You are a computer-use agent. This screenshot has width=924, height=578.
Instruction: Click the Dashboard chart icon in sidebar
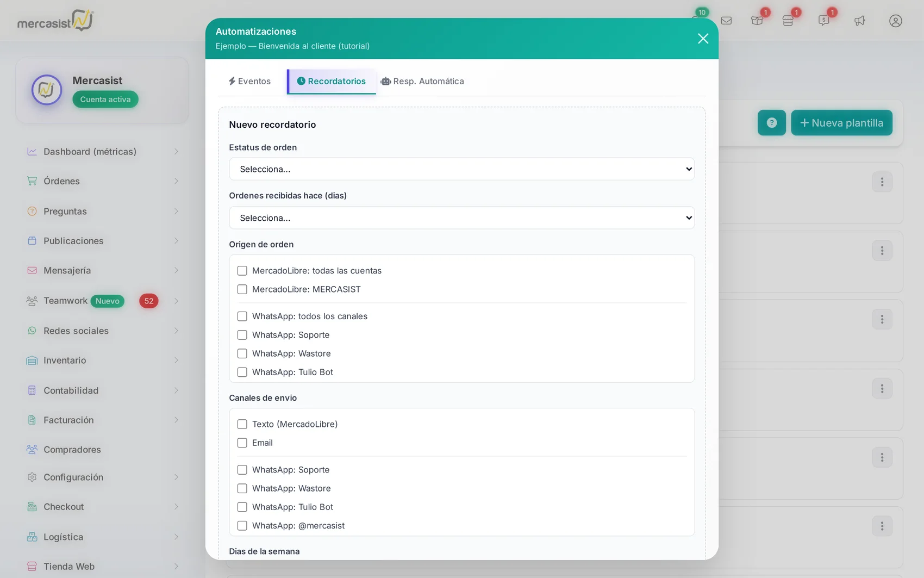pos(32,152)
